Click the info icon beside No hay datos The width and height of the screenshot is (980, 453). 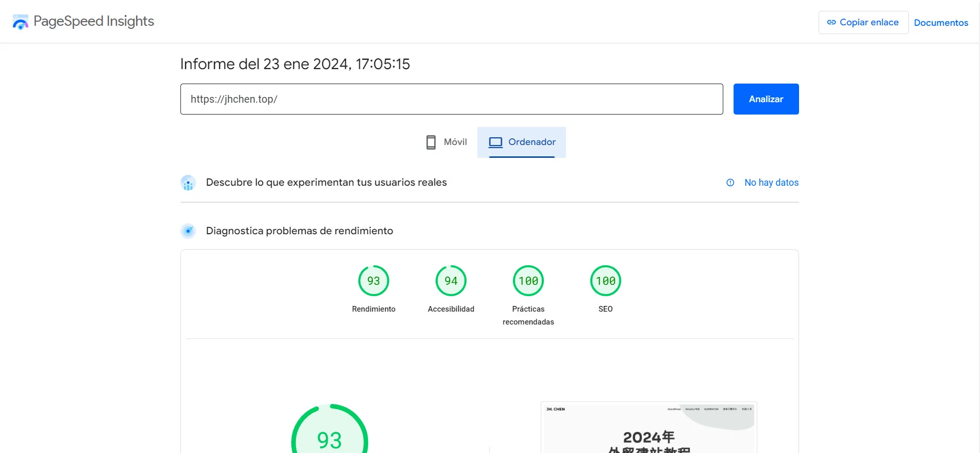click(730, 183)
